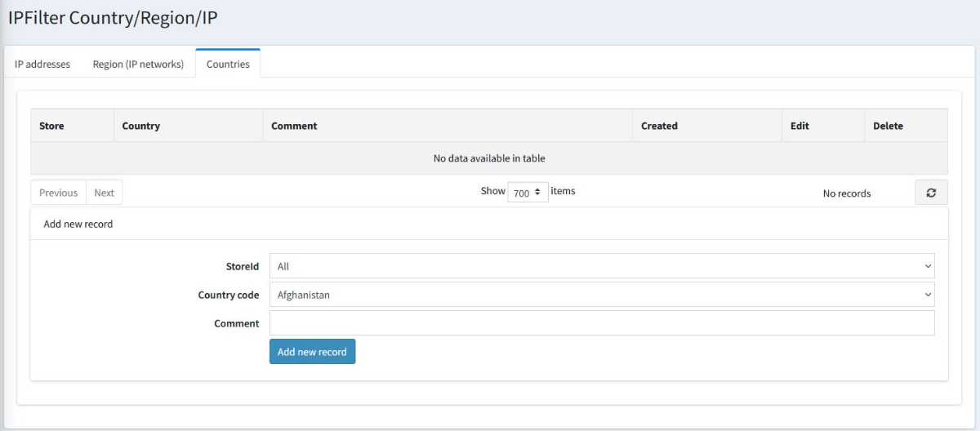Open the Country code dropdown showing Afghanistan
This screenshot has height=431, width=980.
[601, 295]
